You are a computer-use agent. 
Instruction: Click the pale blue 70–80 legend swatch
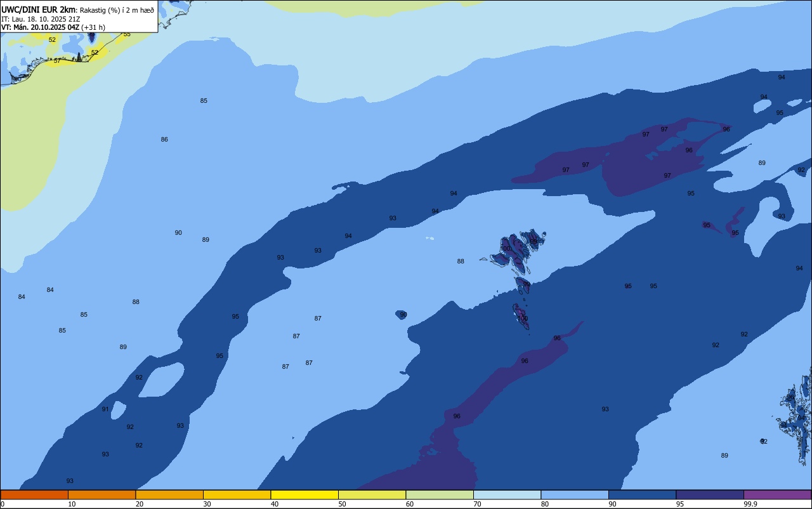coord(507,494)
